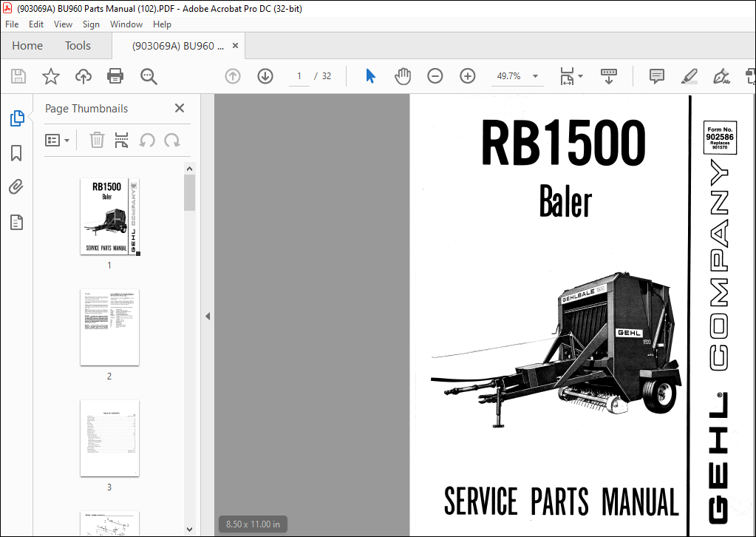Click the thumbnail panel scrollbar thumb
Image resolution: width=756 pixels, height=537 pixels.
click(x=189, y=192)
